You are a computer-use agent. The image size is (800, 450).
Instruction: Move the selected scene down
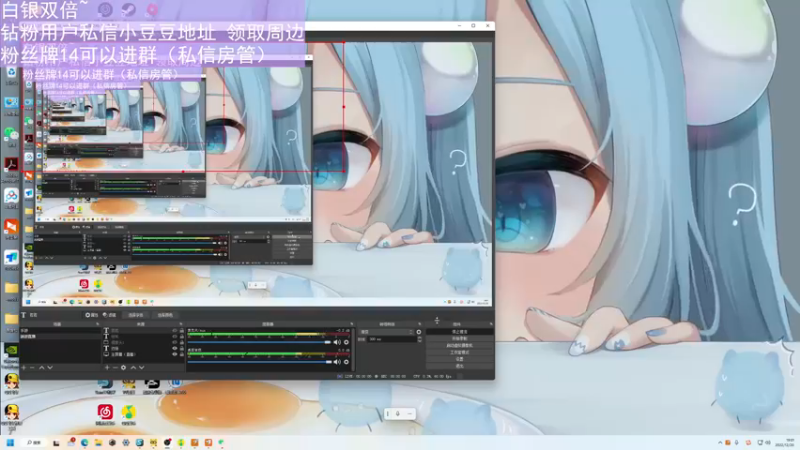point(50,367)
